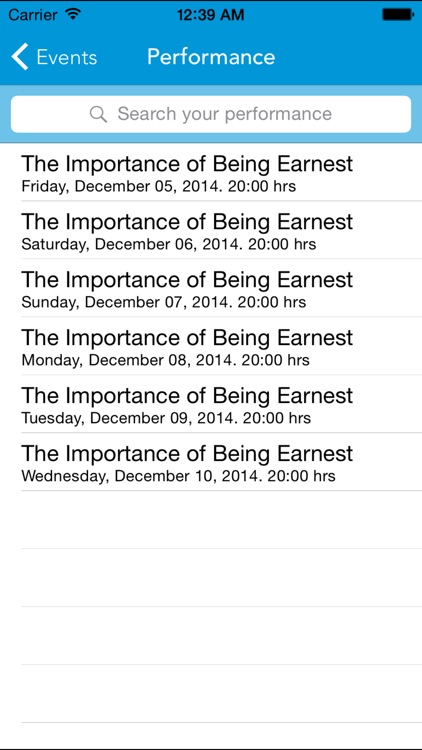The width and height of the screenshot is (422, 750).
Task: Open the Wednesday, December 10 performance
Action: (211, 462)
